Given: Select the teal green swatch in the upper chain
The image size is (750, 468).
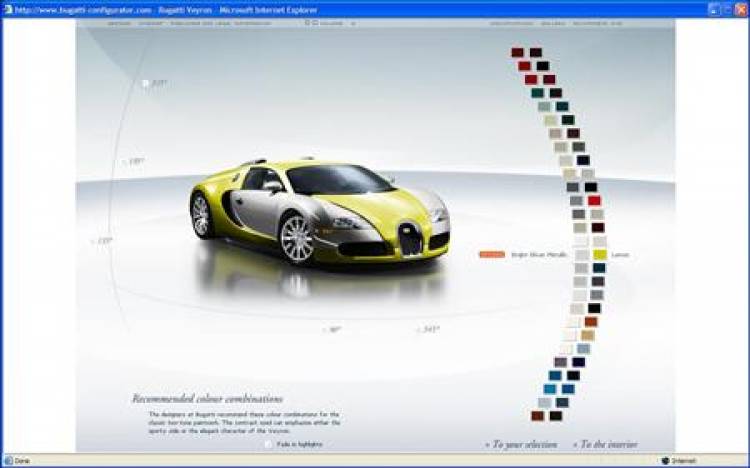Looking at the screenshot, I should (538, 93).
